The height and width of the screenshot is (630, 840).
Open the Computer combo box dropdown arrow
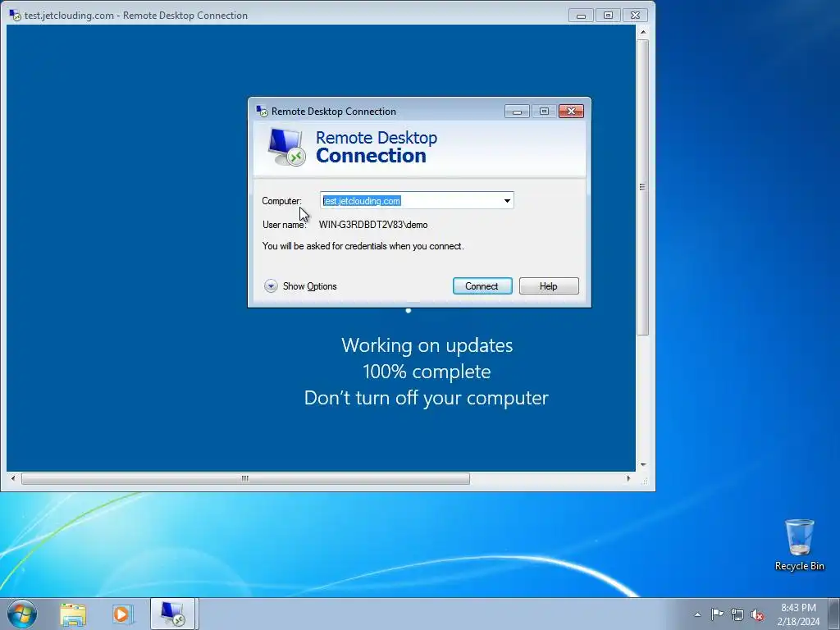pyautogui.click(x=507, y=201)
